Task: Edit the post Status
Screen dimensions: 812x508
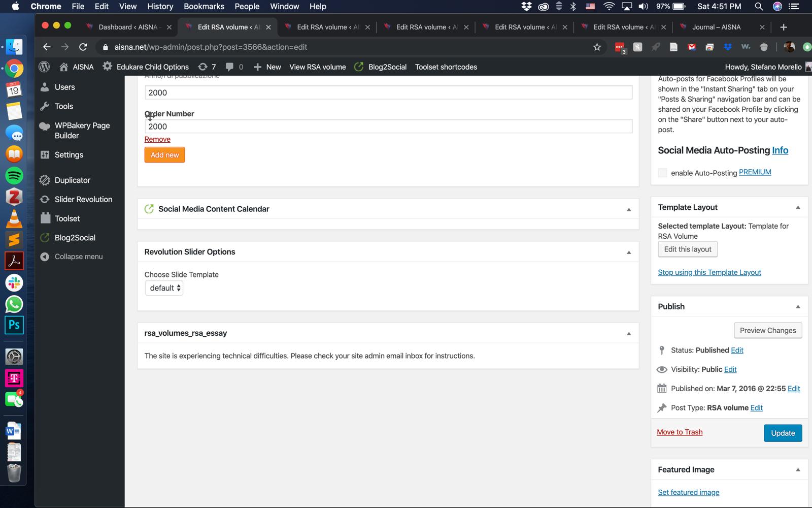Action: 737,351
